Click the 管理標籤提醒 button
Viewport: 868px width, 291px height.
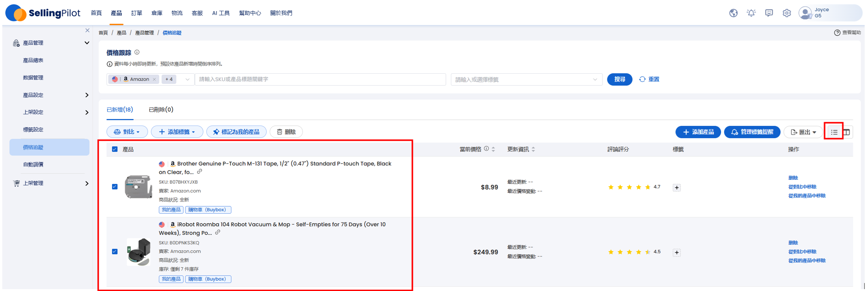click(752, 132)
